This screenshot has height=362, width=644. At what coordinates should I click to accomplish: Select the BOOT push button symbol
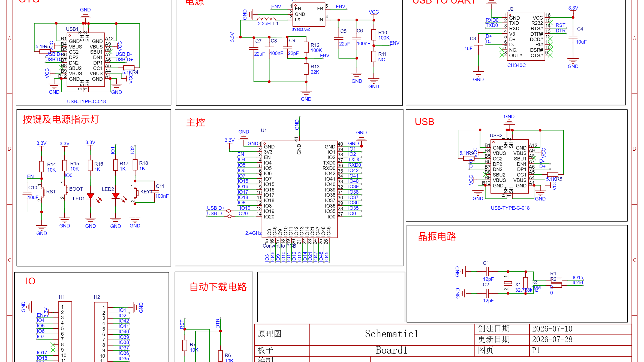click(x=65, y=190)
